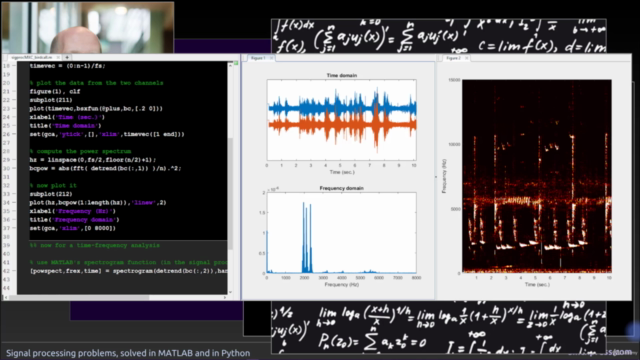
Task: Set breakpoint on line 42 dash
Action: pos(13,271)
